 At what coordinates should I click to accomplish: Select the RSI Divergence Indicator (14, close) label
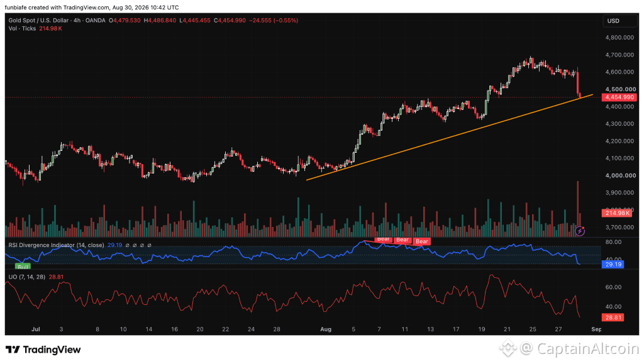click(56, 245)
